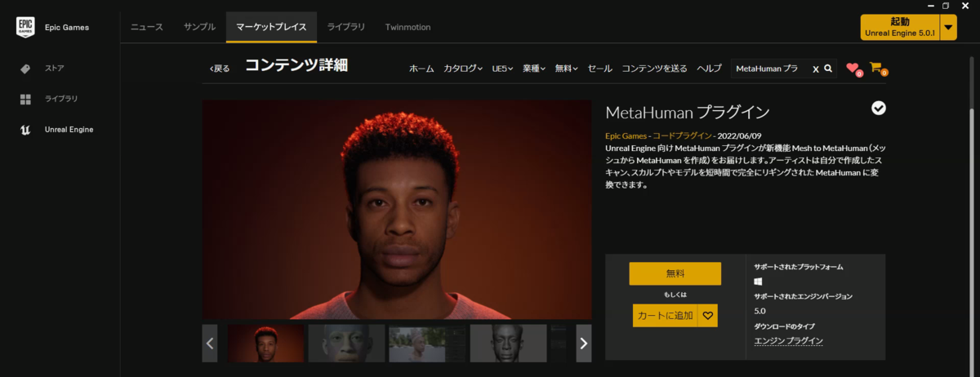Select the third outdoor scene thumbnail
Viewport: 980px width, 377px height.
click(427, 344)
